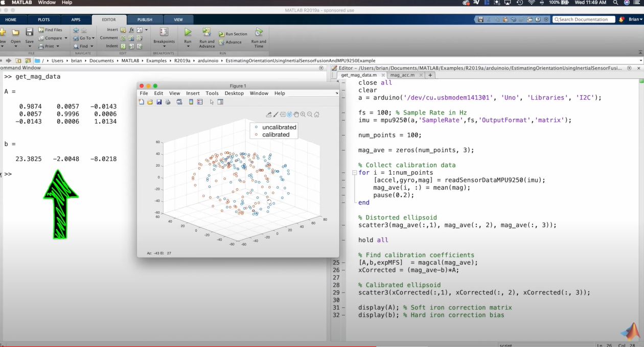Open the Insert menu in Figure 1
644x347 pixels.
(x=193, y=94)
